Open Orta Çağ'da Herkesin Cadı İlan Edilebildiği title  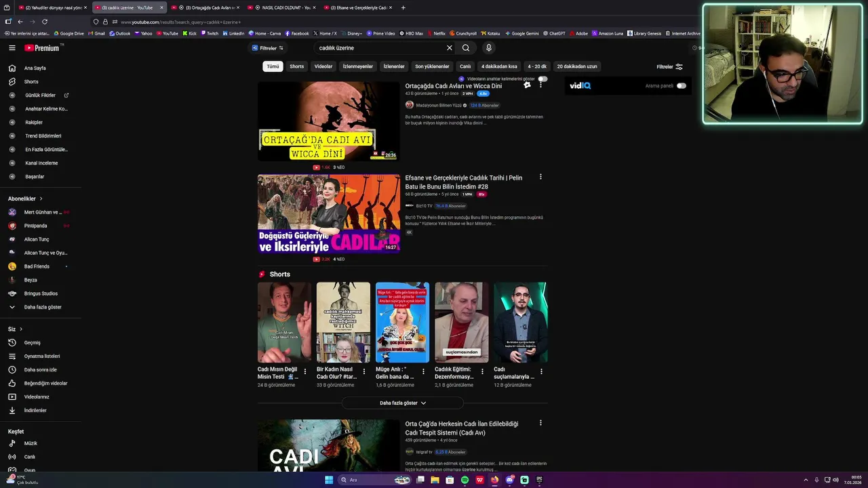462,428
